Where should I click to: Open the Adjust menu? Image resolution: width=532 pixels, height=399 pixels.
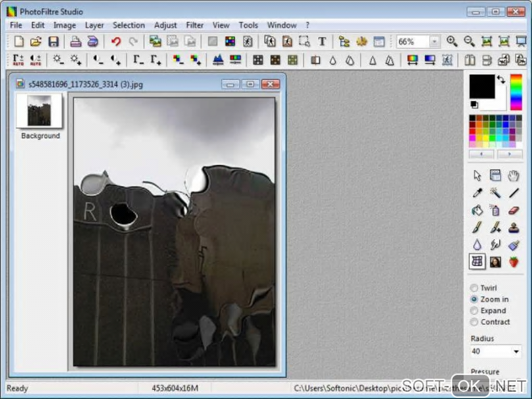click(x=165, y=25)
